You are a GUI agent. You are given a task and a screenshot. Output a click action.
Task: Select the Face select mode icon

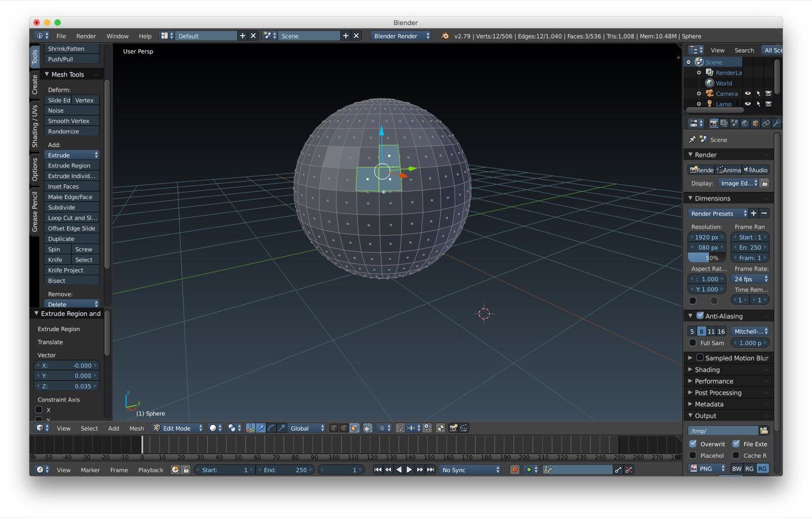(x=354, y=428)
